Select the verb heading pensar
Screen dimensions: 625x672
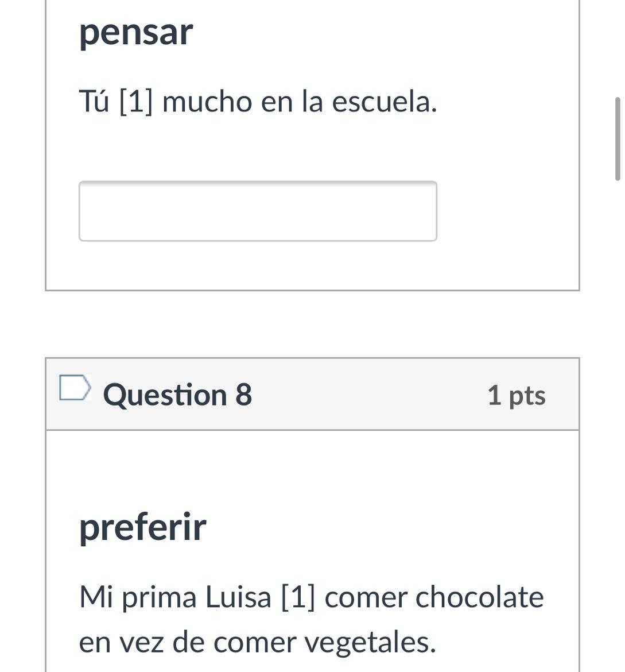[136, 32]
